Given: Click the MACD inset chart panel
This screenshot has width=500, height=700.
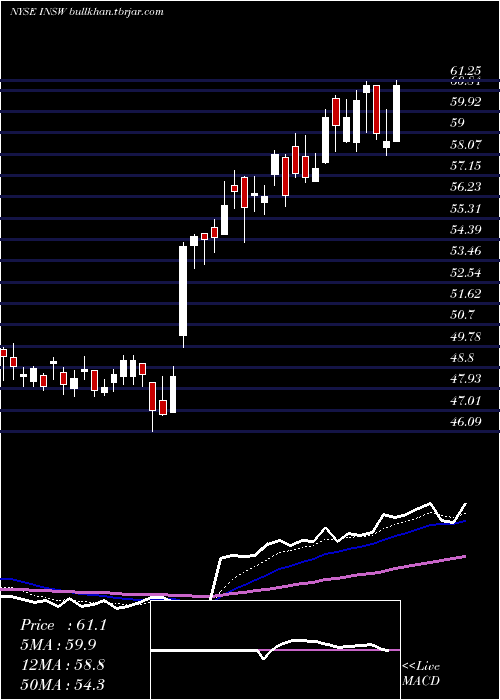Looking at the screenshot, I should (275, 650).
